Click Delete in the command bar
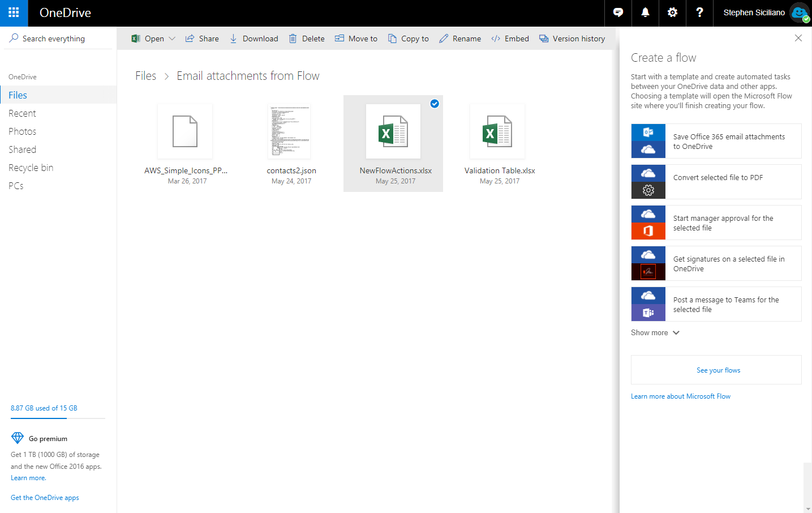This screenshot has width=812, height=513. (x=307, y=39)
